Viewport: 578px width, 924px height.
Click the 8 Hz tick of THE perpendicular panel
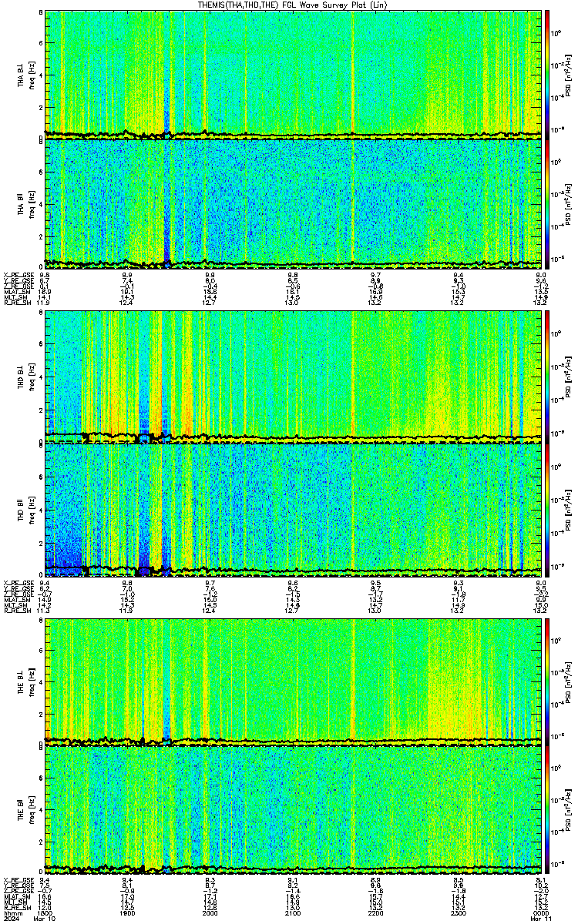(x=40, y=621)
